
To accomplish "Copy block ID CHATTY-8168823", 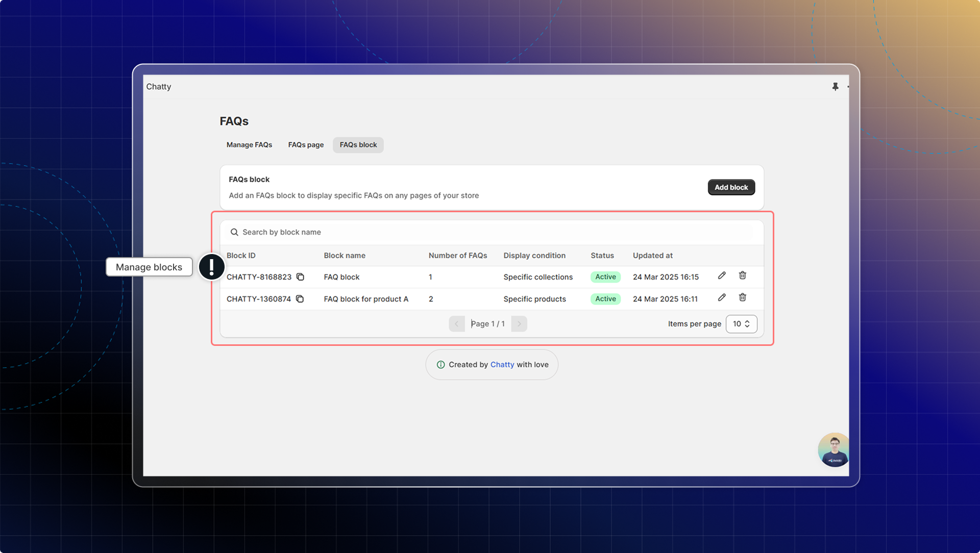I will [x=300, y=277].
